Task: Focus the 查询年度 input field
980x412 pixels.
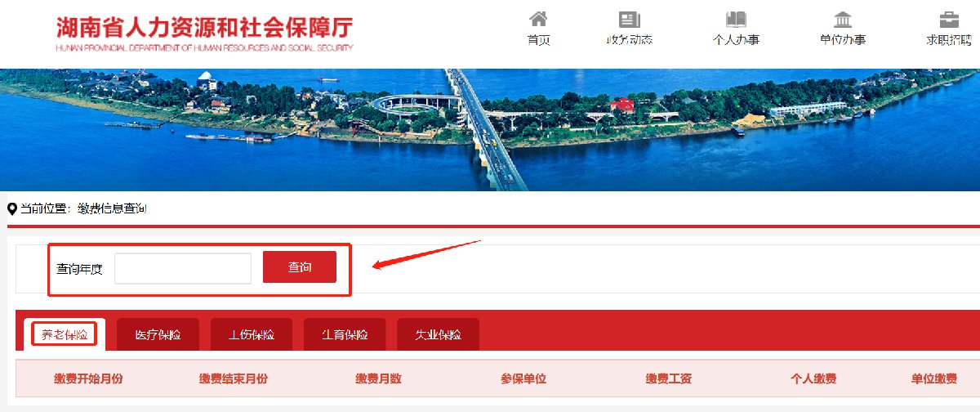Action: (x=183, y=268)
